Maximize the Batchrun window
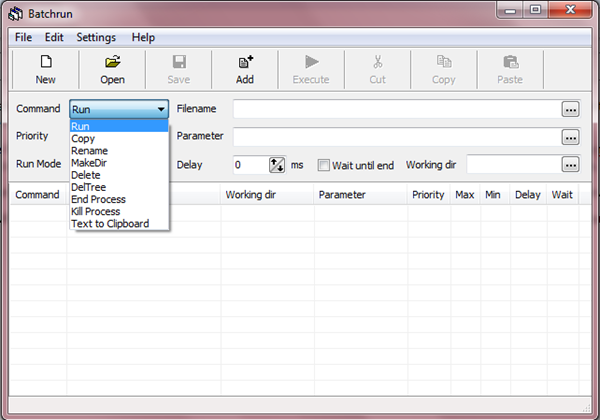The image size is (600, 420). 535,10
